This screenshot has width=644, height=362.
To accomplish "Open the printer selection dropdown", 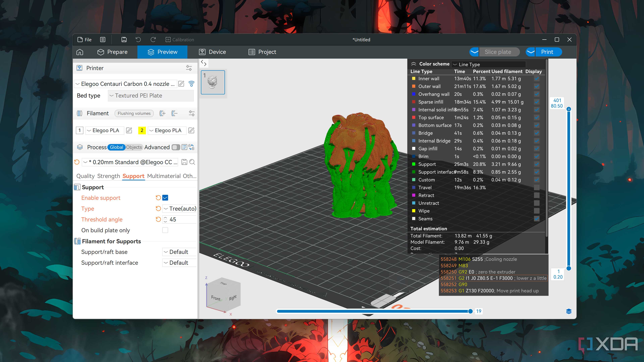I will tap(126, 84).
